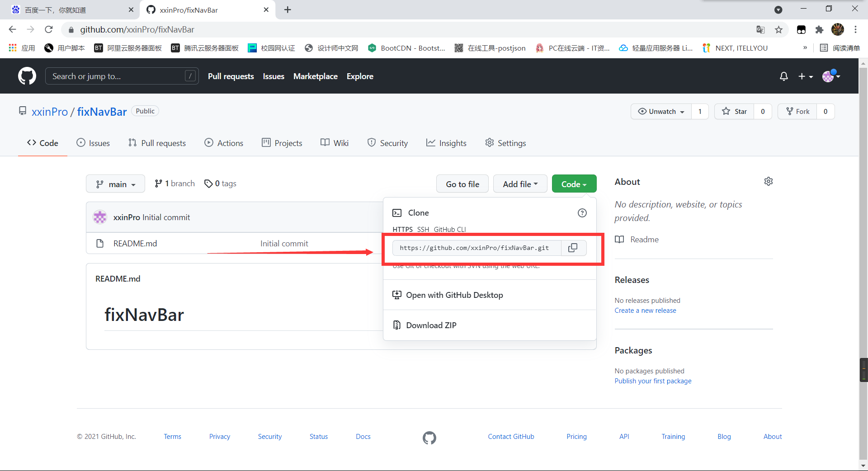Go back in the browser
Viewport: 868px width, 471px height.
pyautogui.click(x=12, y=29)
